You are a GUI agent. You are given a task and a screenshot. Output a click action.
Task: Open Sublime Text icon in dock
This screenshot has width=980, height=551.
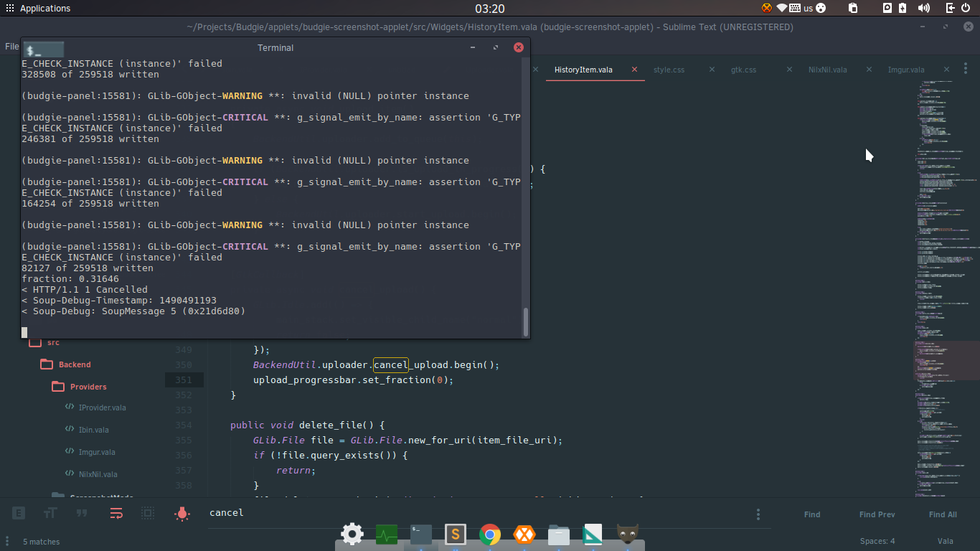pos(456,534)
